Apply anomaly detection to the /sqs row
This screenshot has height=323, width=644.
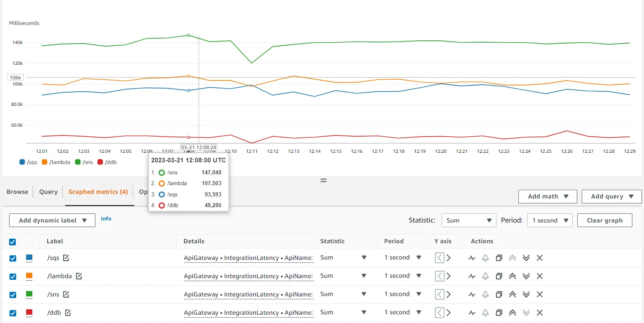[471, 258]
